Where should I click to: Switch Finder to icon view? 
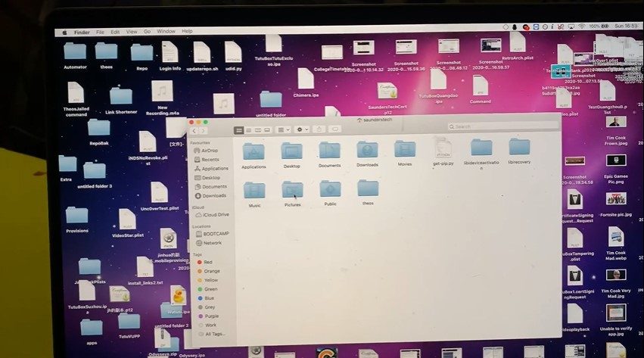[239, 130]
